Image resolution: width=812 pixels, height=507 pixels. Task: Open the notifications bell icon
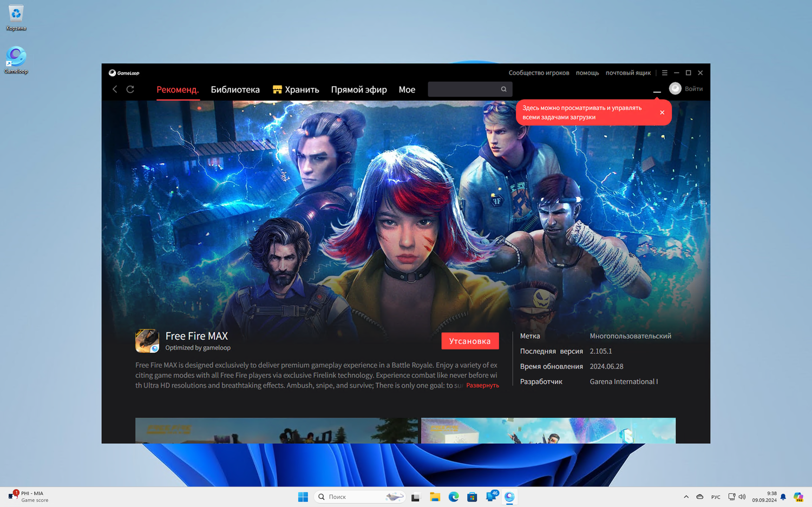(783, 497)
